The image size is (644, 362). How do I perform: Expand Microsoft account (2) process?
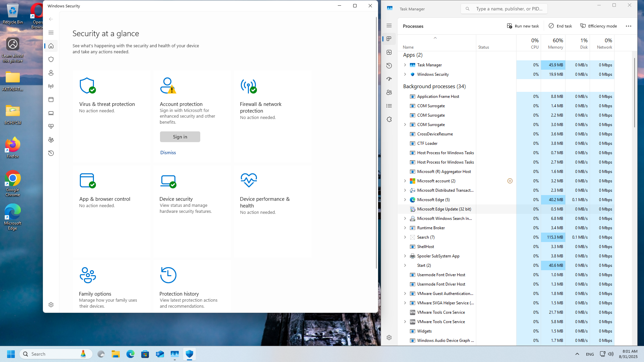click(x=405, y=181)
